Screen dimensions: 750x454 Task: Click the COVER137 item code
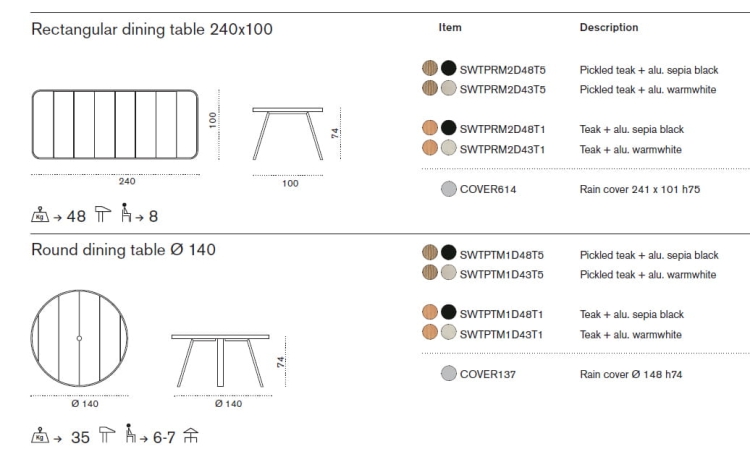(x=487, y=374)
